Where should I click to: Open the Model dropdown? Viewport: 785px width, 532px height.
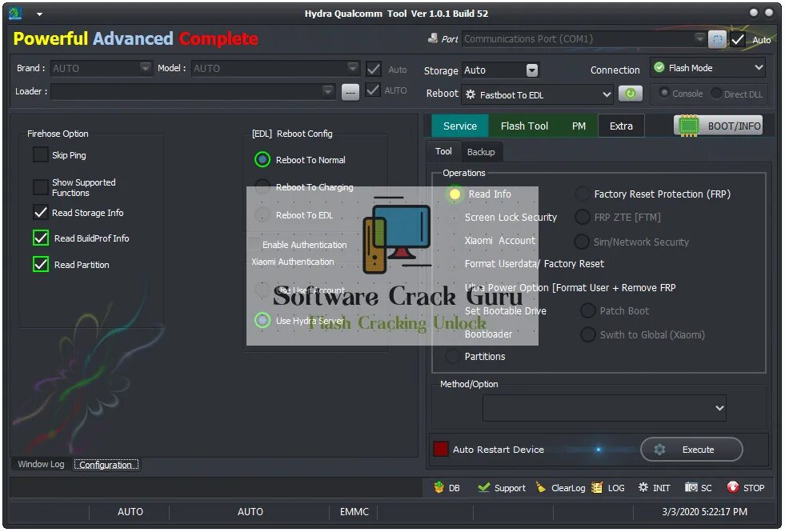(x=352, y=67)
